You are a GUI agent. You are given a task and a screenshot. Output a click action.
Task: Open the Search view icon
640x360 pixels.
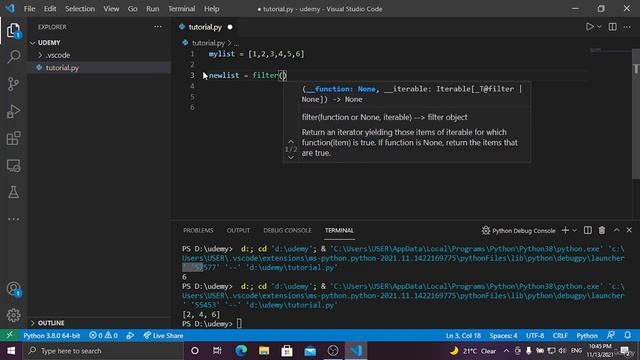tap(13, 56)
